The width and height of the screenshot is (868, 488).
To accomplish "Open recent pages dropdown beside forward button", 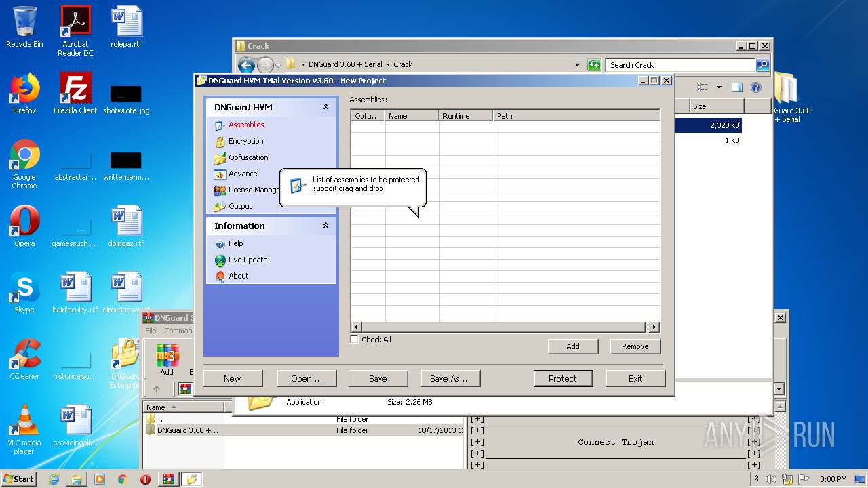I will pyautogui.click(x=279, y=65).
